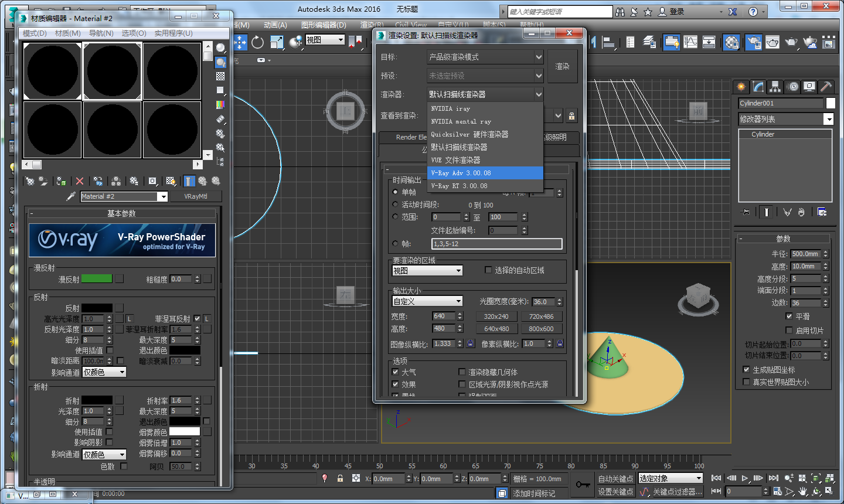Click the key icon for Set Keys

(x=583, y=484)
